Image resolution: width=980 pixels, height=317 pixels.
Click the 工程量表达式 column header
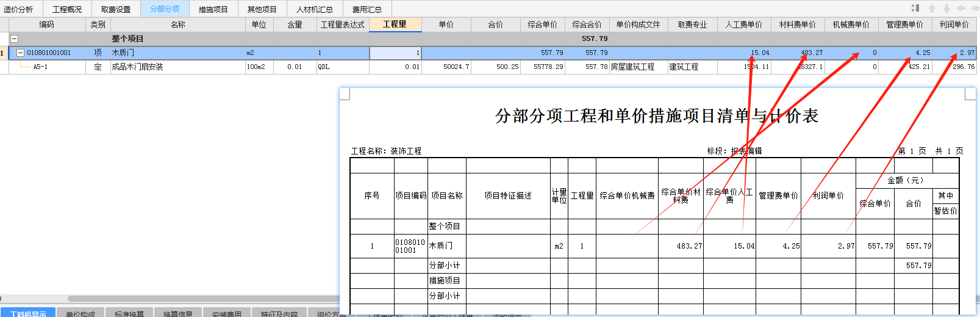tap(343, 24)
